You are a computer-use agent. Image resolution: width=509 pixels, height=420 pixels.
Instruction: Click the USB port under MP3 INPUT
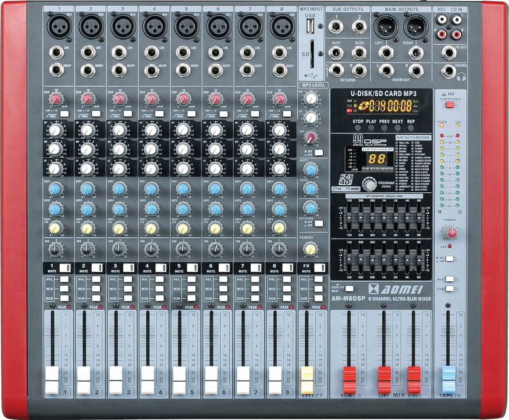[x=310, y=25]
